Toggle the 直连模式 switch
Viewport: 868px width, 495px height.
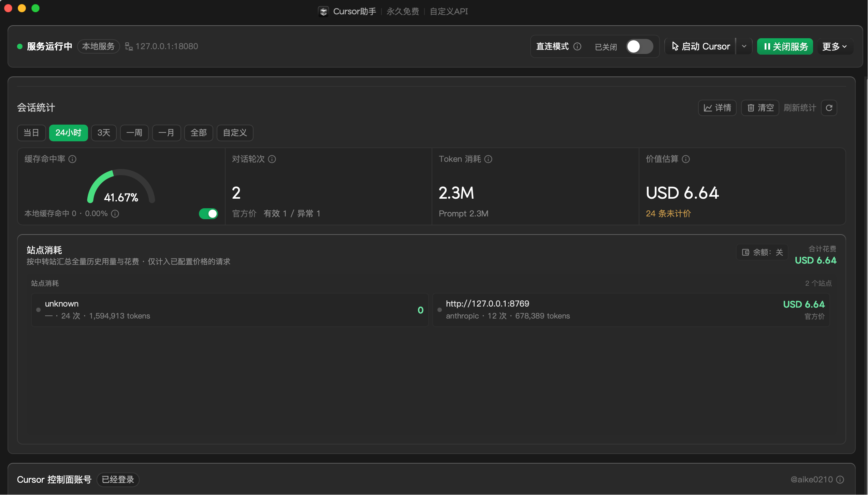coord(640,46)
